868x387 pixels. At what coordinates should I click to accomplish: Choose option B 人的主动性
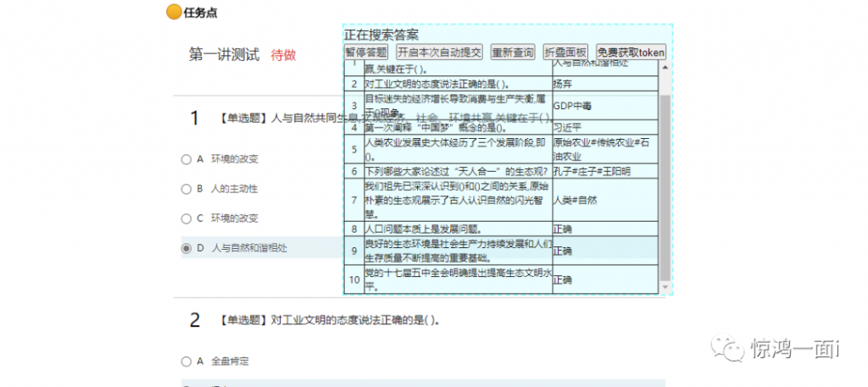click(186, 188)
